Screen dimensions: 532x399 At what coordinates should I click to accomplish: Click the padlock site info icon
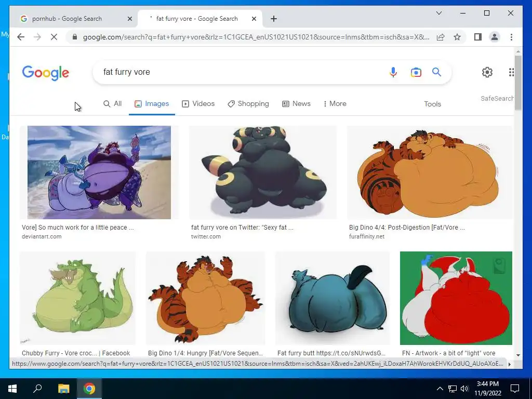tap(75, 37)
